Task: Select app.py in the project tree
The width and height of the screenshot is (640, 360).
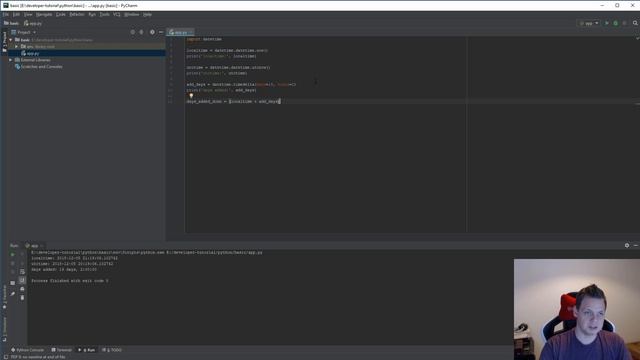Action: [x=33, y=53]
